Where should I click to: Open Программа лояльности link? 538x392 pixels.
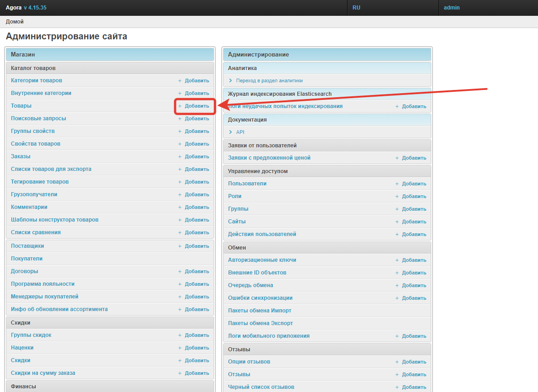pyautogui.click(x=43, y=284)
